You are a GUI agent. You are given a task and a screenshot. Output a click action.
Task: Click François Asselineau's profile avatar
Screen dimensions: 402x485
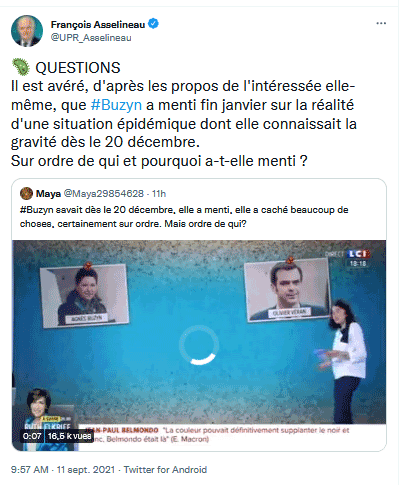pyautogui.click(x=27, y=31)
